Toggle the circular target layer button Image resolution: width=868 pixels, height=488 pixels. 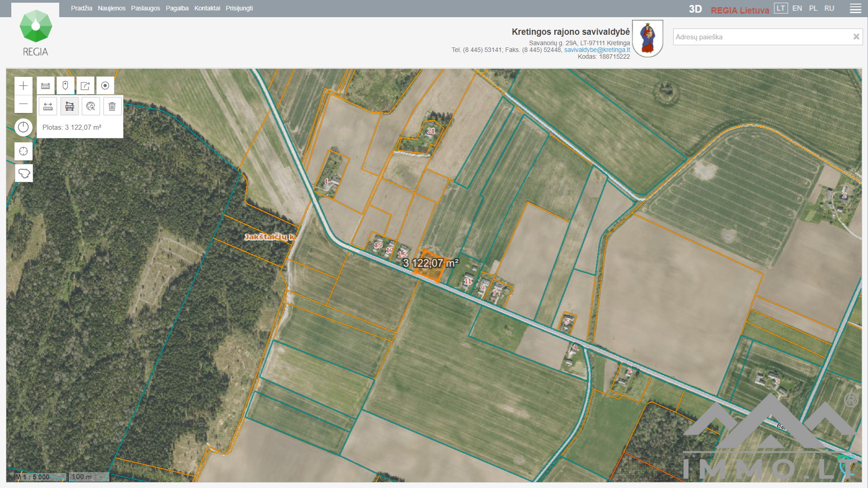click(x=105, y=86)
